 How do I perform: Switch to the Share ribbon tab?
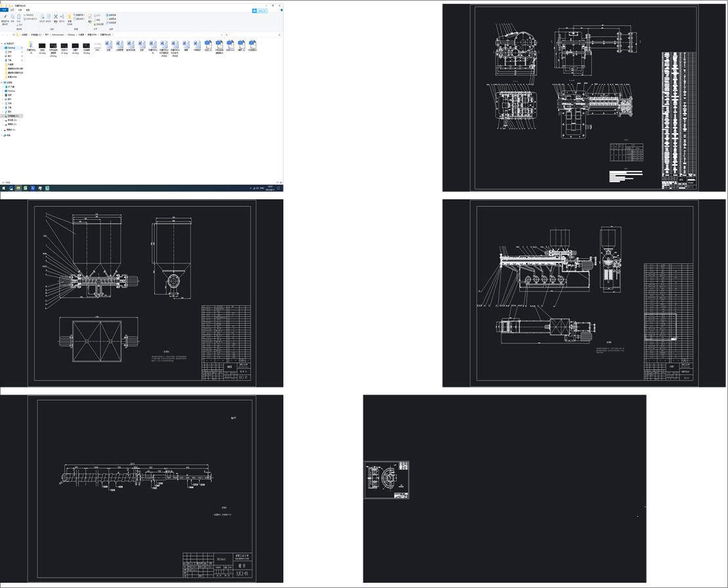(x=20, y=10)
